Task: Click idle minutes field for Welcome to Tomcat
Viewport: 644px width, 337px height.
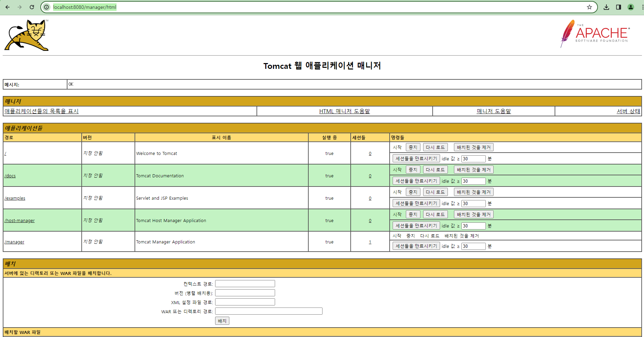Action: pyautogui.click(x=474, y=159)
